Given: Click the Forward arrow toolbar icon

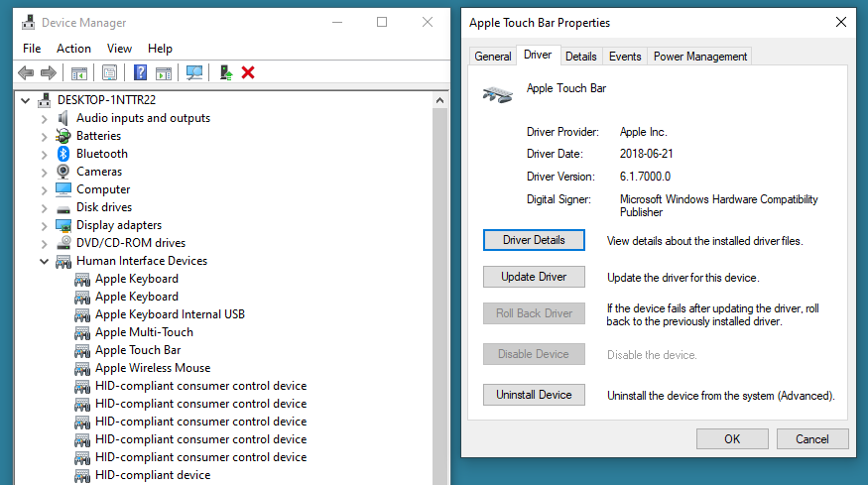Looking at the screenshot, I should pyautogui.click(x=49, y=72).
